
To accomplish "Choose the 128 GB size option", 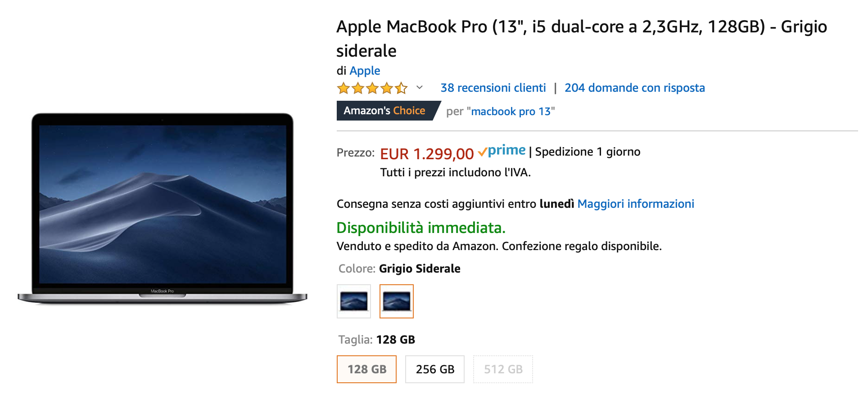I will click(366, 369).
